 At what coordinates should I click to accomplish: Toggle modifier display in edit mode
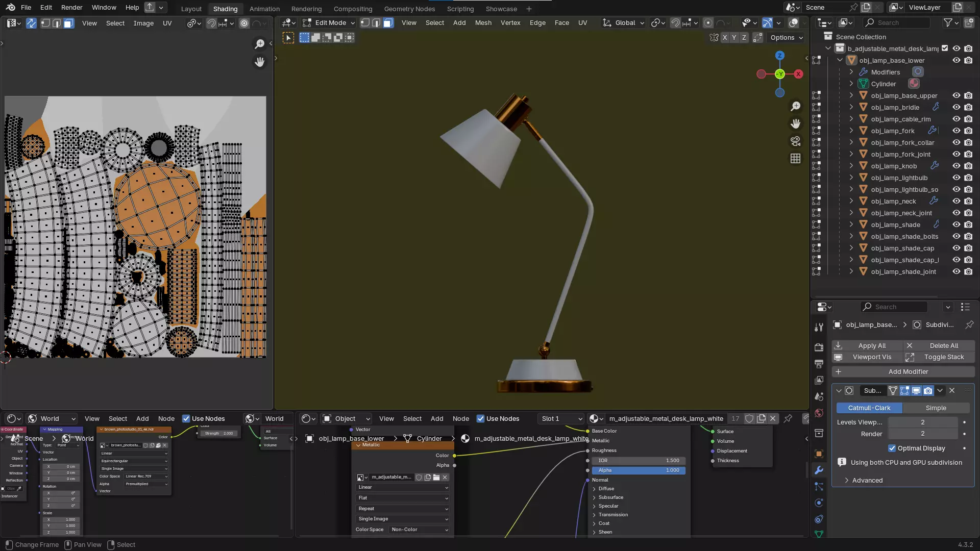904,390
